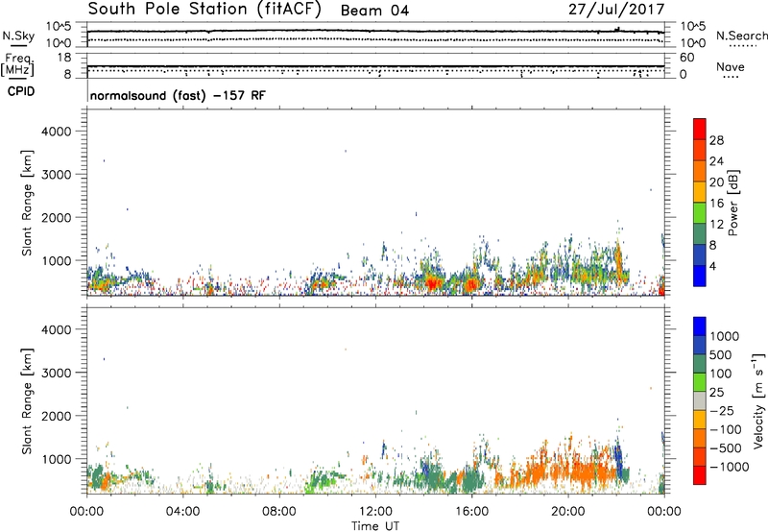The image size is (768, 532).
Task: Click the 'Time UT' axis label
Action: 375,526
